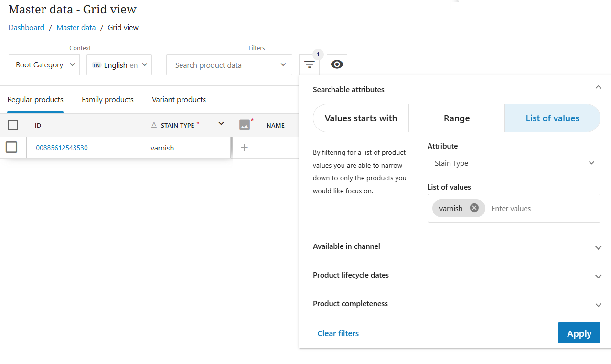Click the eye visibility icon
Screen dimensions: 611x364
tap(337, 65)
